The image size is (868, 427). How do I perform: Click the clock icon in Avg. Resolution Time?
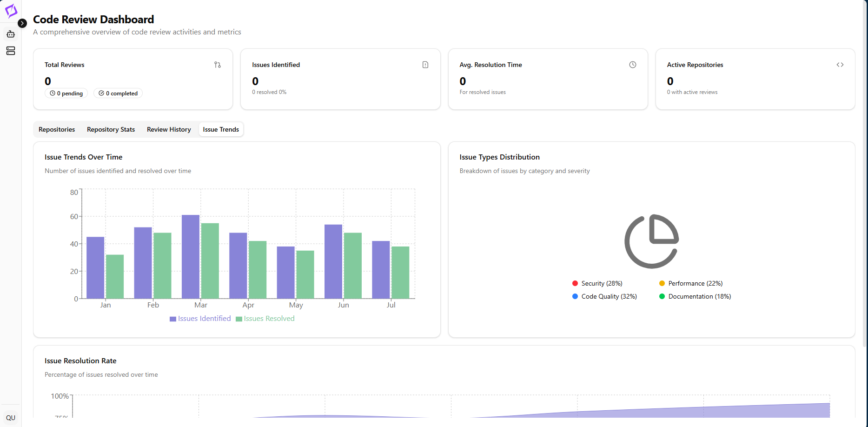pyautogui.click(x=633, y=65)
